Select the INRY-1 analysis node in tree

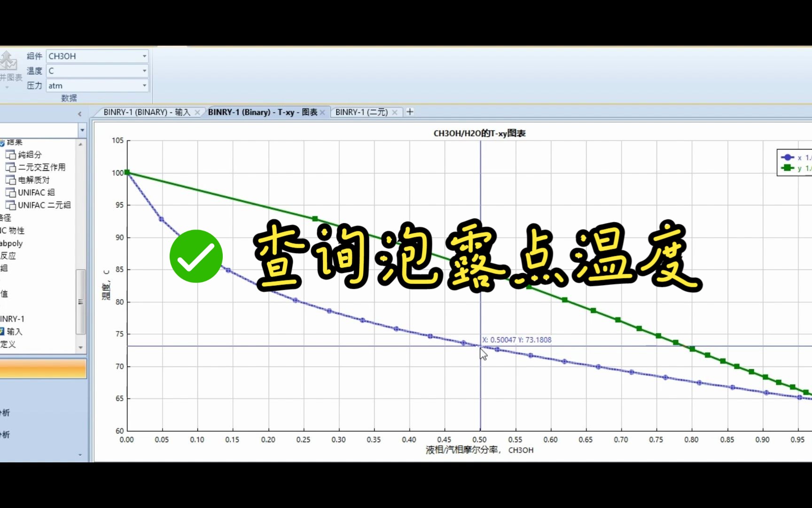12,319
